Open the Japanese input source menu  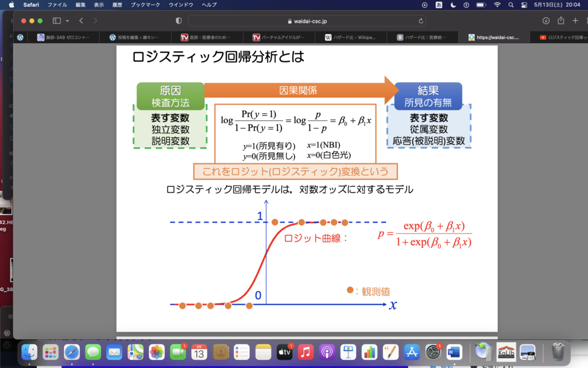click(x=439, y=5)
